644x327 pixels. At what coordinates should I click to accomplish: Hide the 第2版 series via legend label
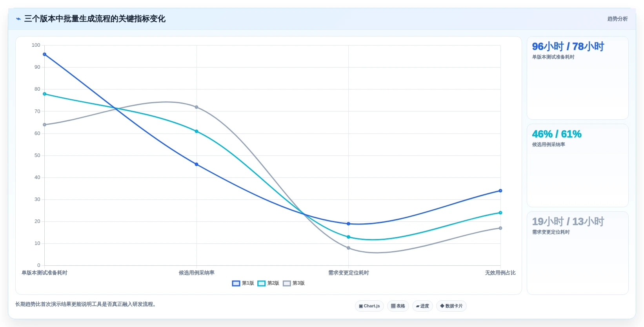[273, 283]
